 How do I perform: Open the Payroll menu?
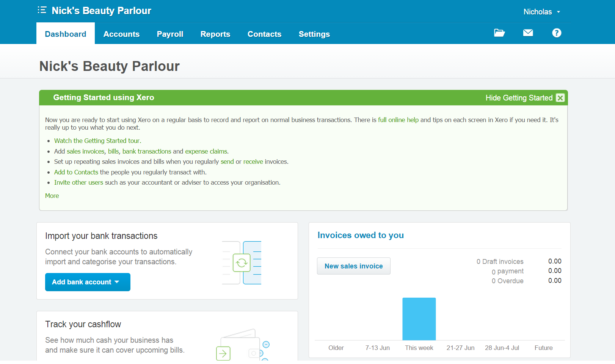[x=170, y=34]
